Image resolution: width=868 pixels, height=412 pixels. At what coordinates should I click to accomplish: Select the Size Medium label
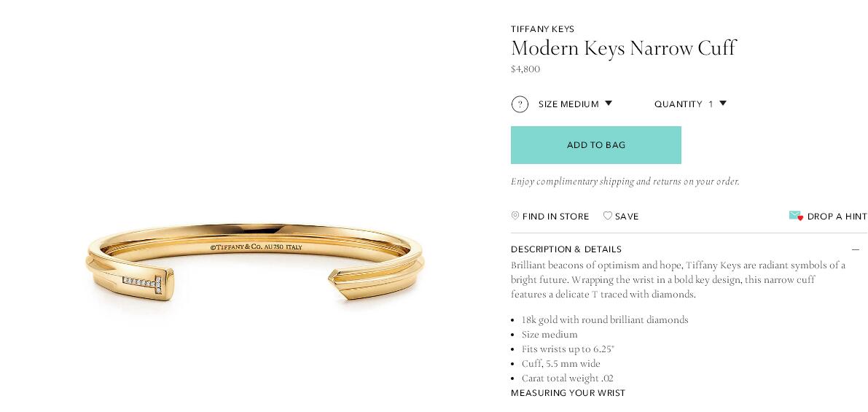(568, 104)
